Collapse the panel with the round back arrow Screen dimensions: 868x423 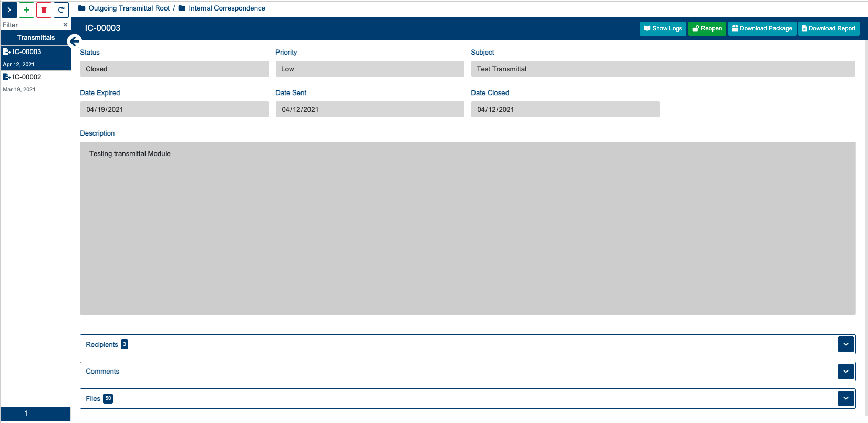74,42
